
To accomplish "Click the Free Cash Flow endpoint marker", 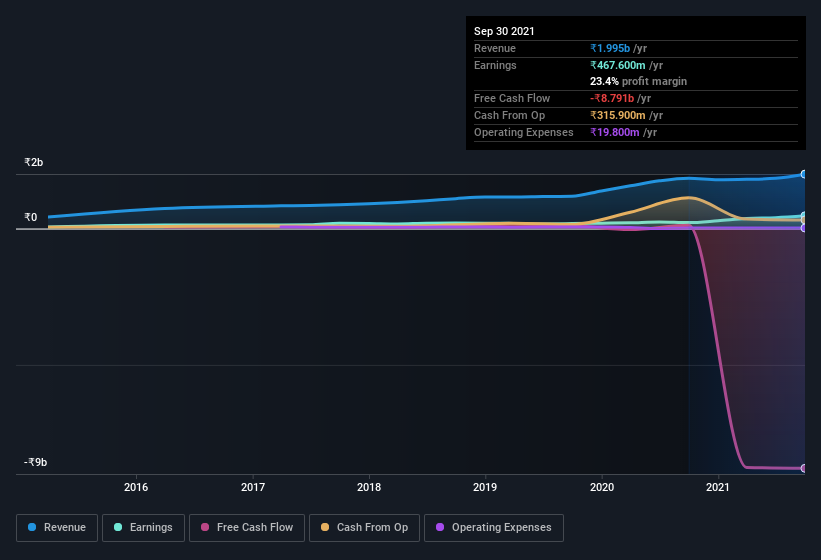I will (803, 468).
